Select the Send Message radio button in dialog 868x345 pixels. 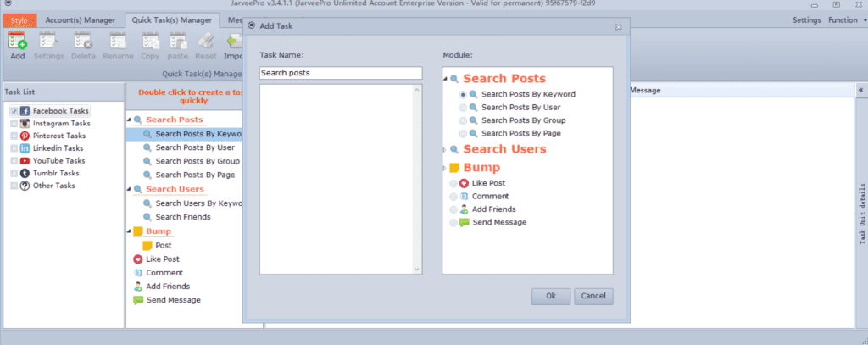point(453,223)
